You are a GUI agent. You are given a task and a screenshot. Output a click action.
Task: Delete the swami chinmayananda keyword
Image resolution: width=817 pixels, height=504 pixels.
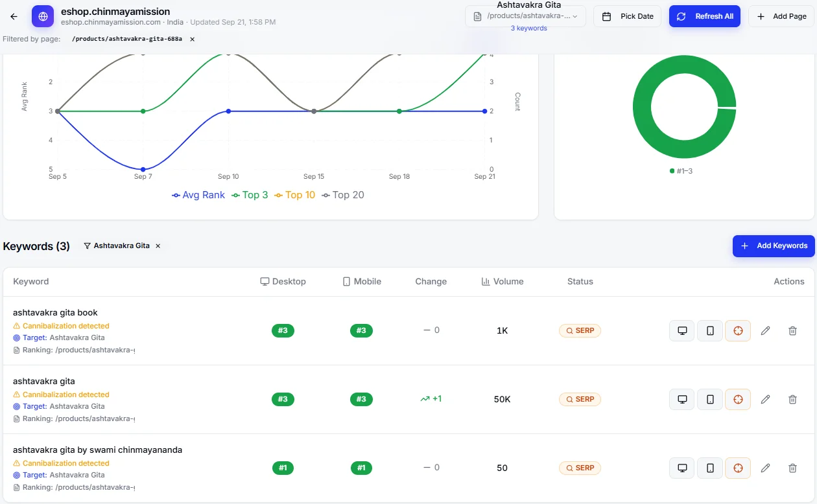(792, 468)
